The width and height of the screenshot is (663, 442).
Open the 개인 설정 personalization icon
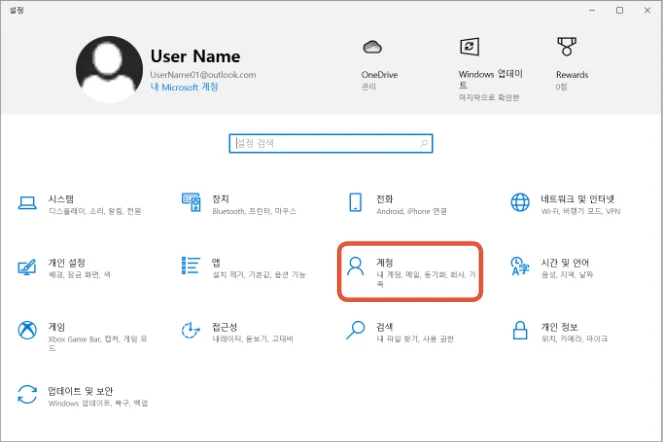[x=27, y=267]
